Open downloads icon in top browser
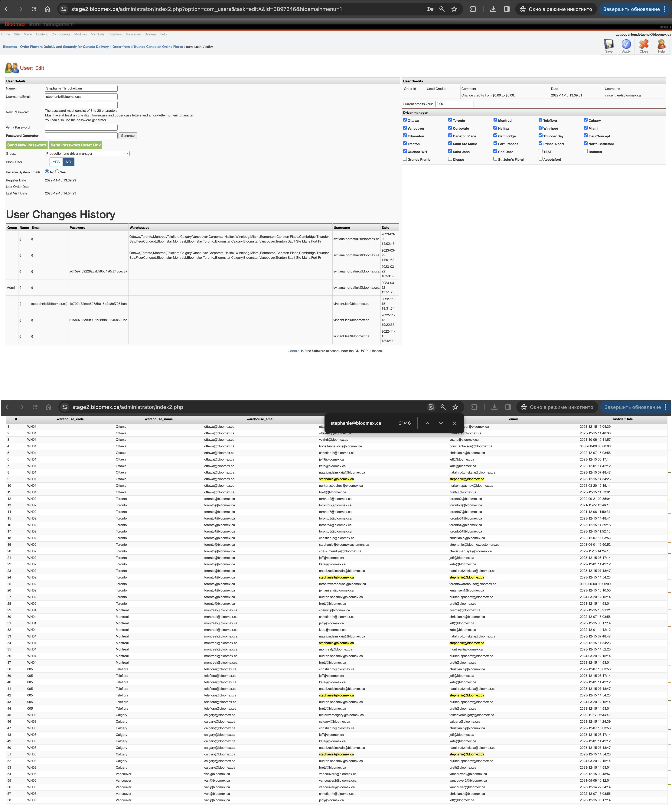Image resolution: width=672 pixels, height=805 pixels. [x=493, y=9]
